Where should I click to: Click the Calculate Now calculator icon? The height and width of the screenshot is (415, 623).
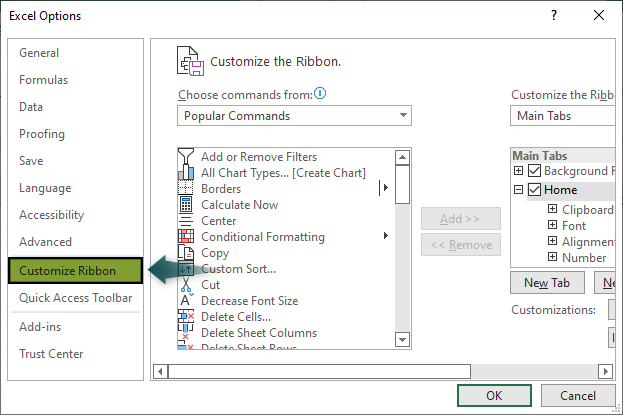click(x=186, y=204)
